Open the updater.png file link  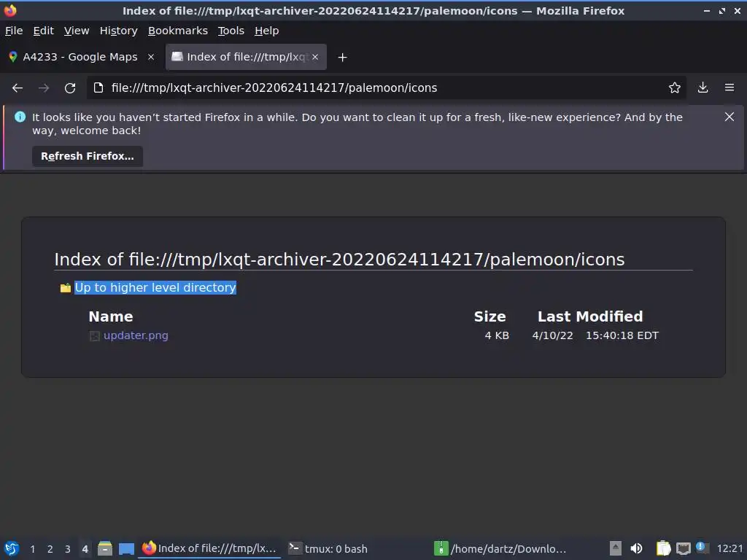pos(136,335)
